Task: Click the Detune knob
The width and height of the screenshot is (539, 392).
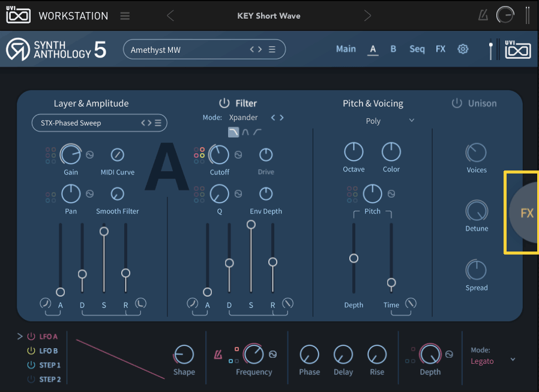Action: [x=477, y=211]
